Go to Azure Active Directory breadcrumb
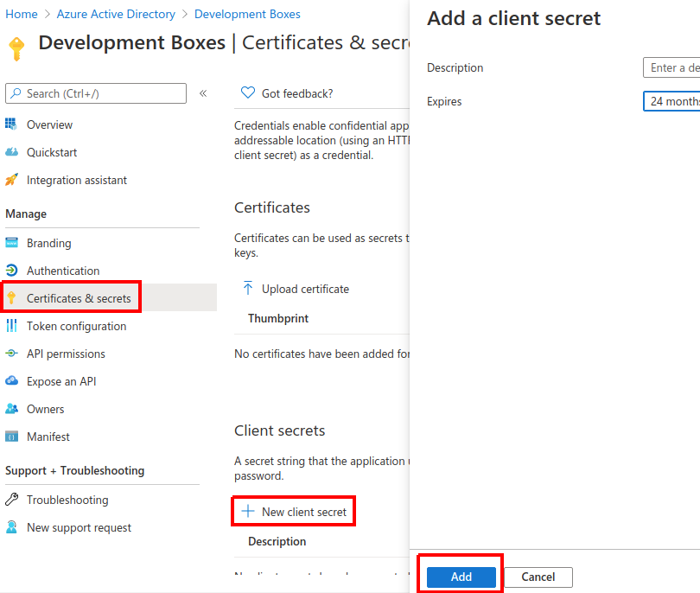This screenshot has height=593, width=700. pos(116,15)
